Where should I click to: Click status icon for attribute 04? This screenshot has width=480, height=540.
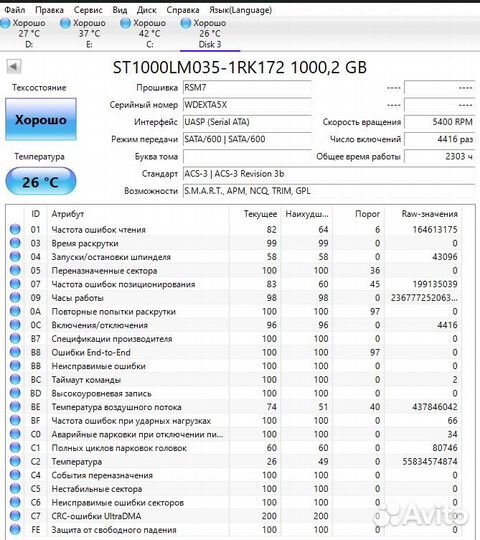15,257
